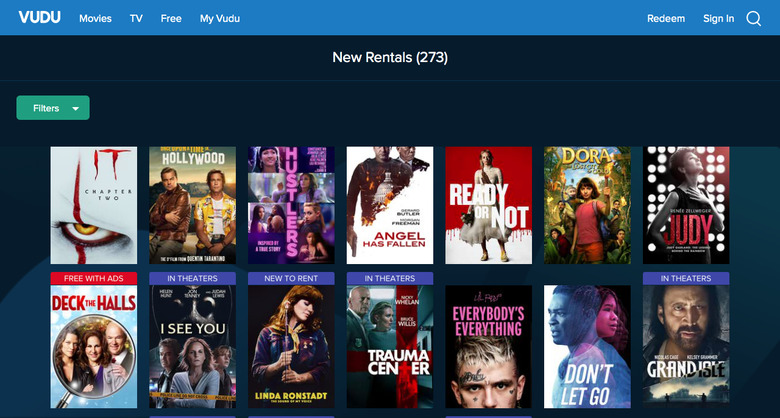Open the I See You poster
Viewport: 780px width, 418px height.
coord(192,347)
